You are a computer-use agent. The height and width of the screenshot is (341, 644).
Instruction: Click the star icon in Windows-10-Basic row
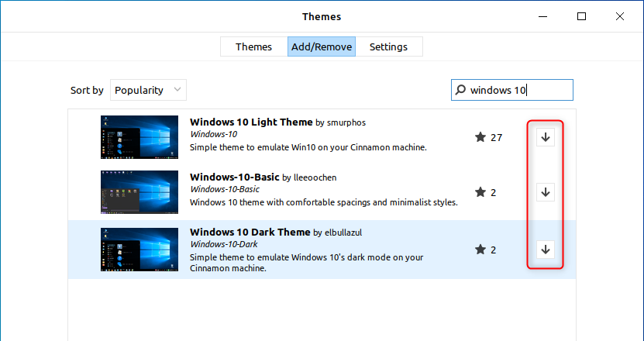[x=480, y=192]
